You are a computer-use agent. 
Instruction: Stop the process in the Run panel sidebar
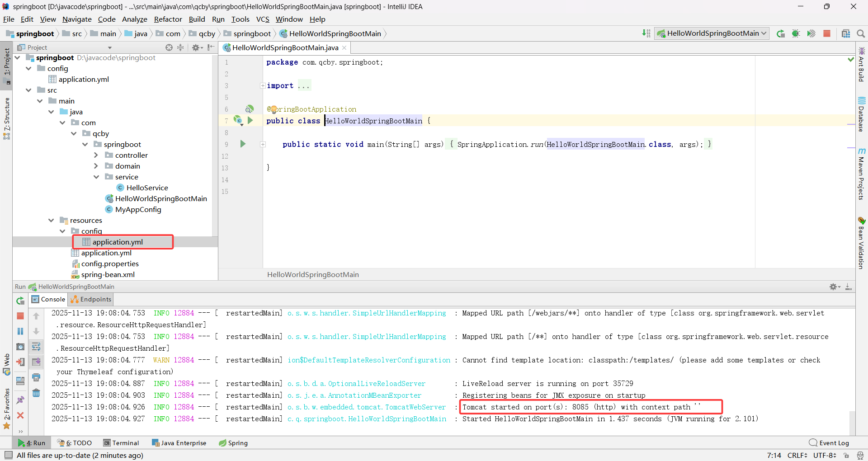pos(20,316)
